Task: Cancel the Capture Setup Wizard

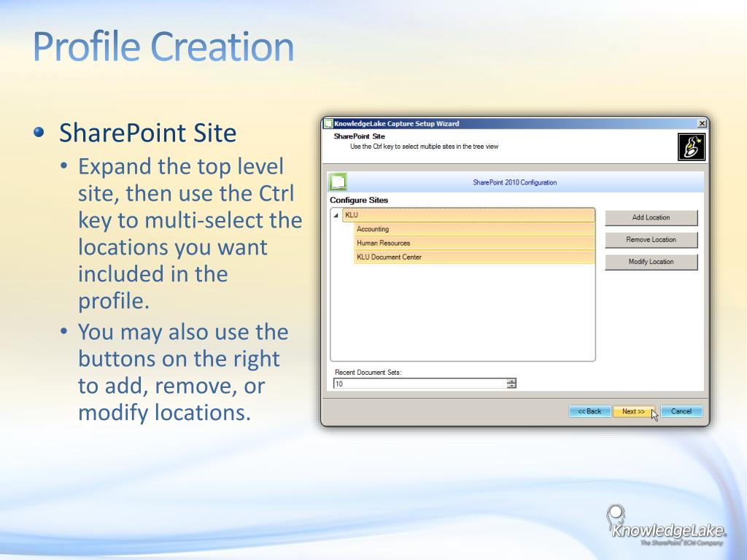Action: pyautogui.click(x=681, y=411)
